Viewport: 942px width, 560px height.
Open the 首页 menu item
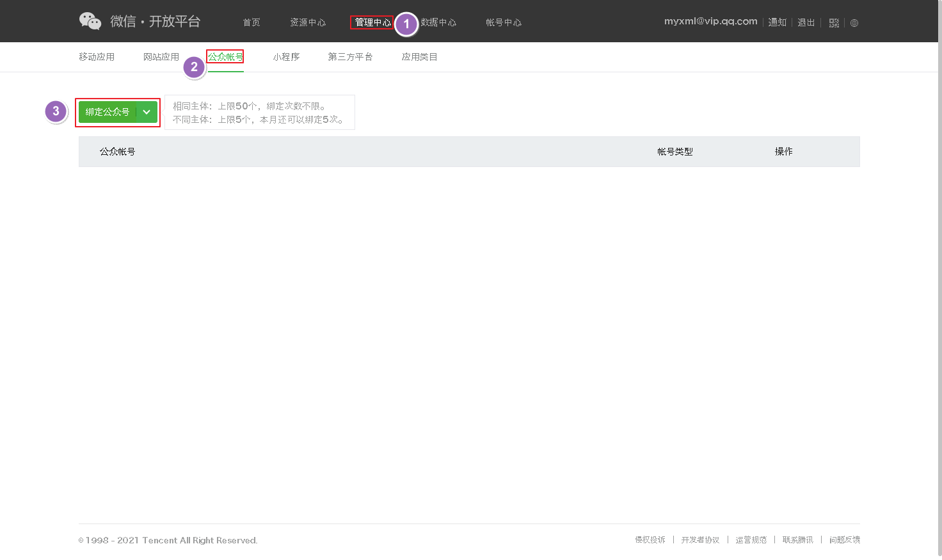(x=251, y=22)
